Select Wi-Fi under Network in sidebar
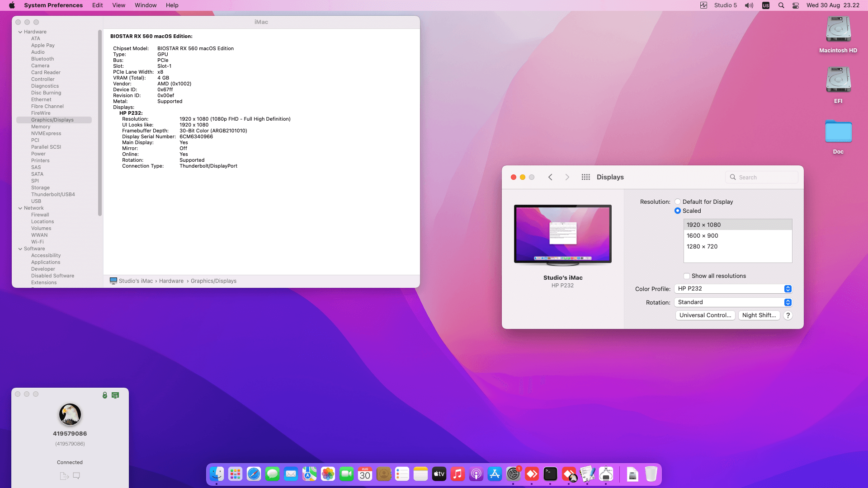The image size is (868, 488). click(x=38, y=242)
